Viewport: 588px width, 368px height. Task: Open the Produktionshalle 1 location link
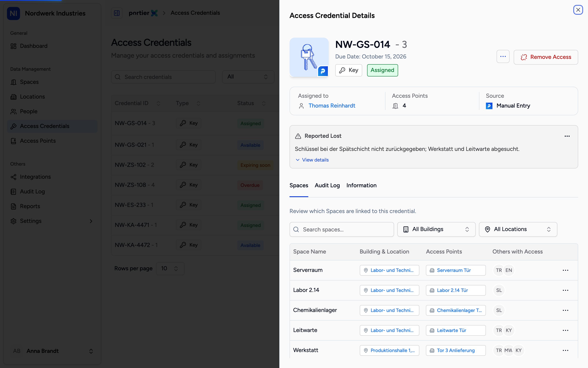point(389,350)
